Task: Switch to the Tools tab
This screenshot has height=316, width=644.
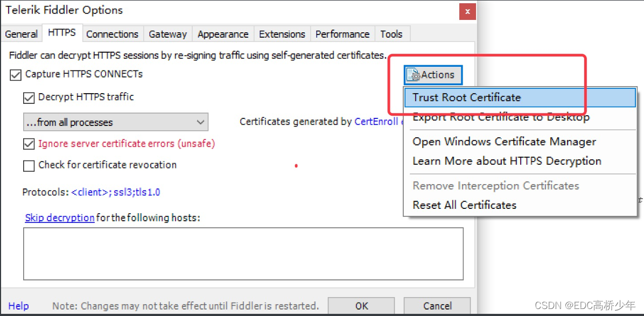Action: (x=391, y=34)
